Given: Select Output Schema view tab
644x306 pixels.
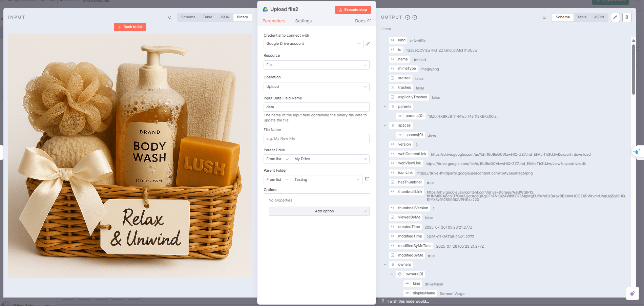Looking at the screenshot, I should [x=562, y=17].
